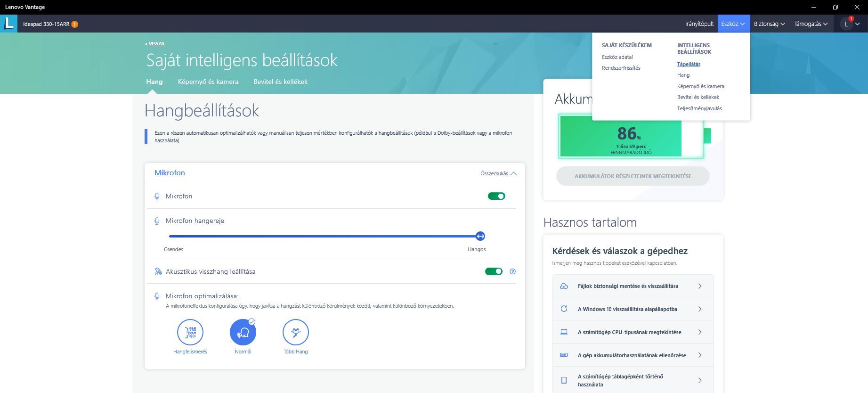Switch to the Képernyő és kamera tab

pyautogui.click(x=208, y=82)
